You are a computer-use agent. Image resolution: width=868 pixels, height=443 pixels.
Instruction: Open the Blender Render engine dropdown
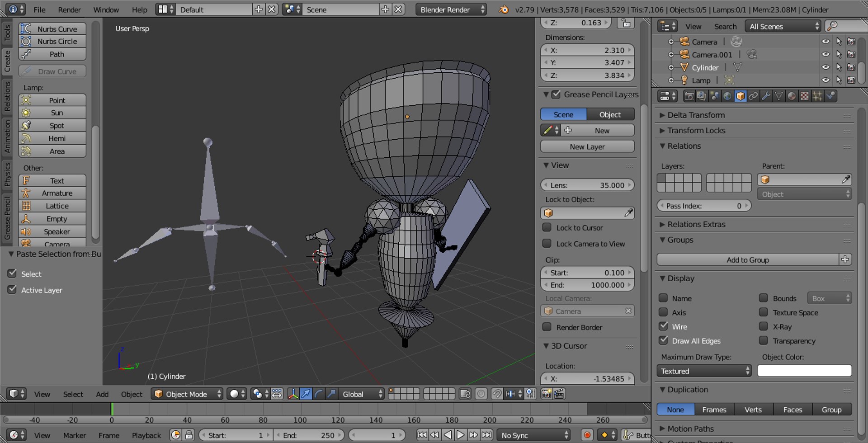click(x=451, y=9)
